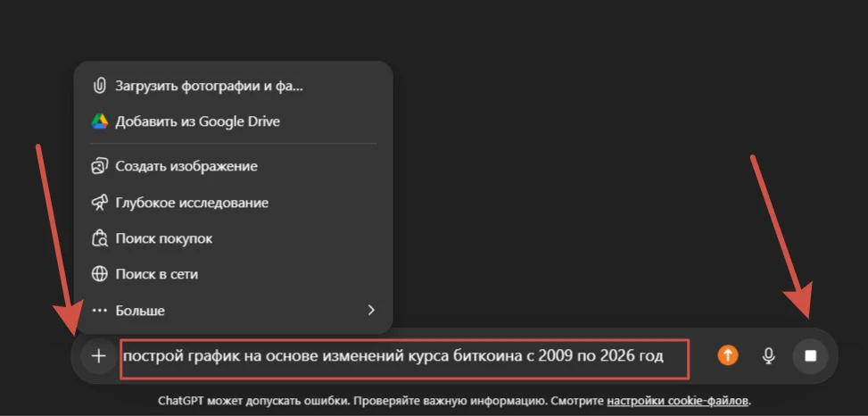Screen dimensions: 868x416
Task: Choose Добавить из Google Drive
Action: coord(234,121)
